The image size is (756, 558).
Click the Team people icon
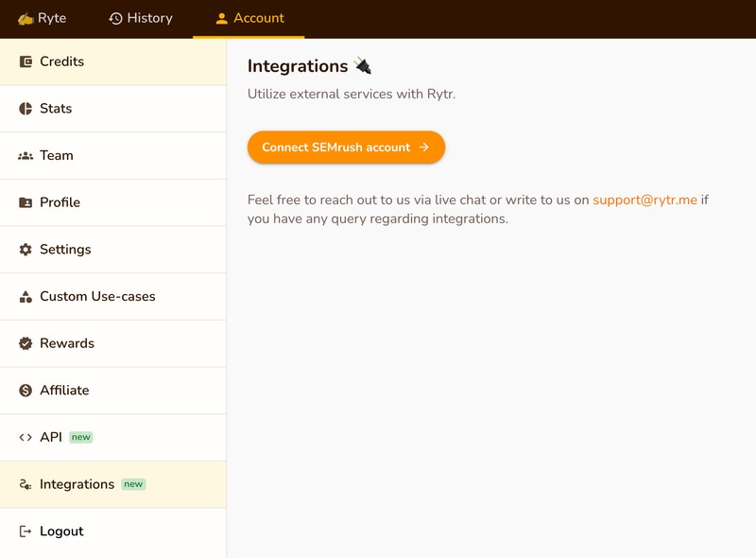tap(26, 156)
